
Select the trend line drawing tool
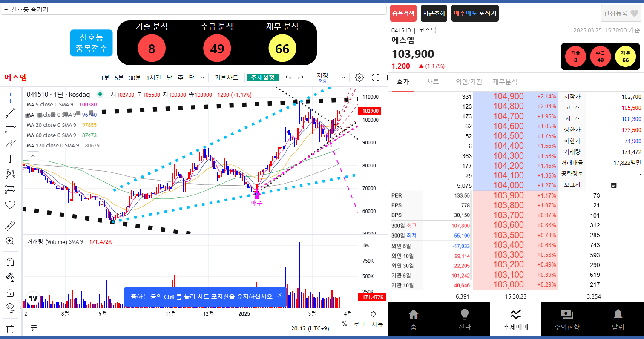click(x=11, y=113)
